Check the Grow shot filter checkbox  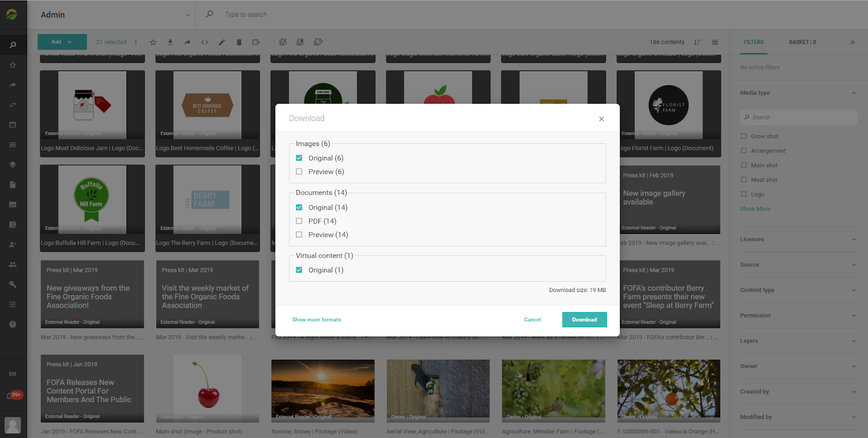pos(744,136)
